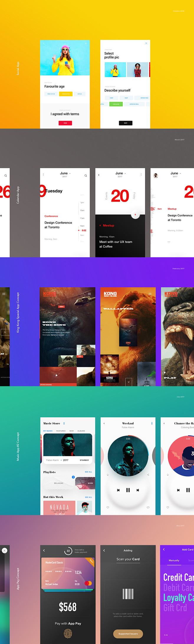
Task: Switch to the Manually tab on Add Card
Action: pos(174,560)
